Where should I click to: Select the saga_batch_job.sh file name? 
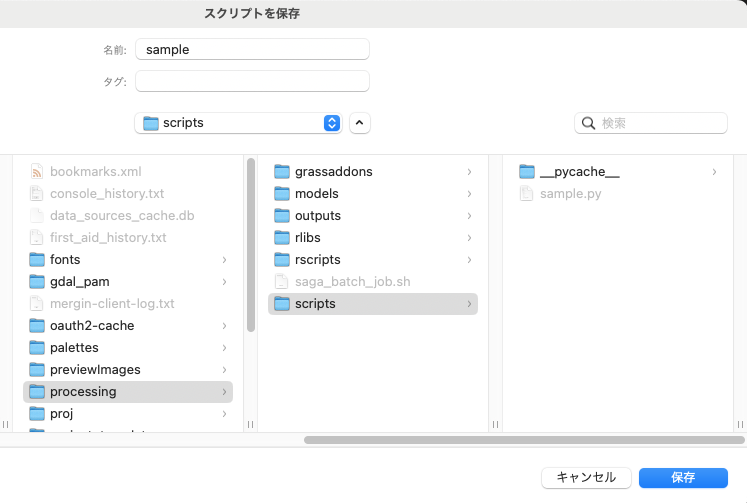point(353,282)
